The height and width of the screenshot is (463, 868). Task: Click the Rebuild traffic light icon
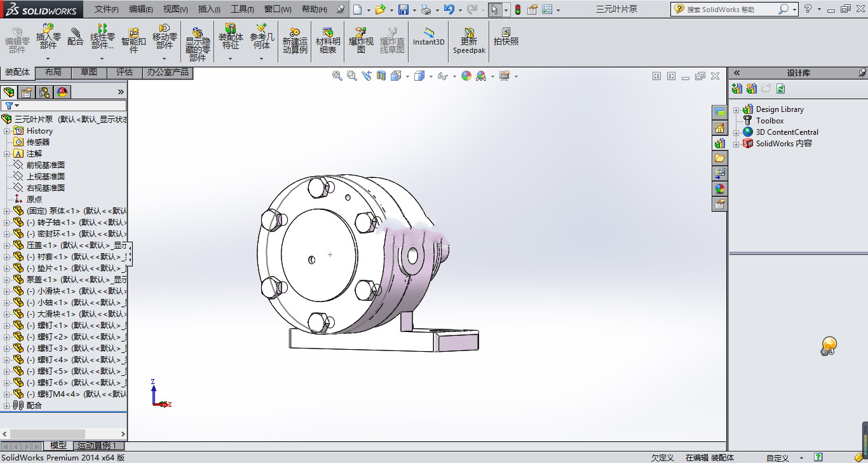coord(518,10)
